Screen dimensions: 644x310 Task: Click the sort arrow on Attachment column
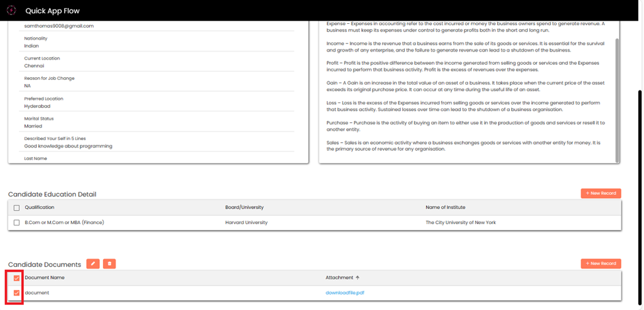tap(357, 278)
